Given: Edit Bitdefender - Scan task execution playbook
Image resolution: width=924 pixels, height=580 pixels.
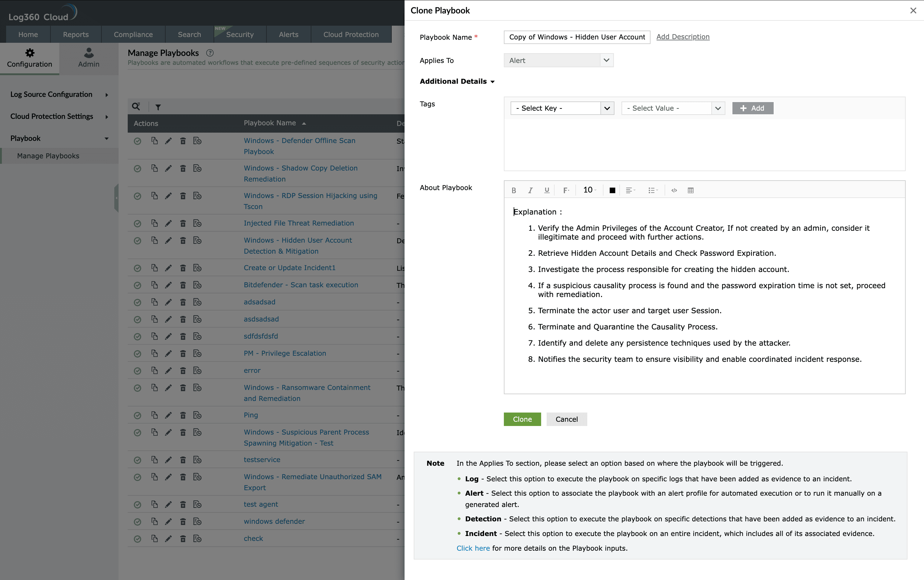Looking at the screenshot, I should tap(168, 285).
